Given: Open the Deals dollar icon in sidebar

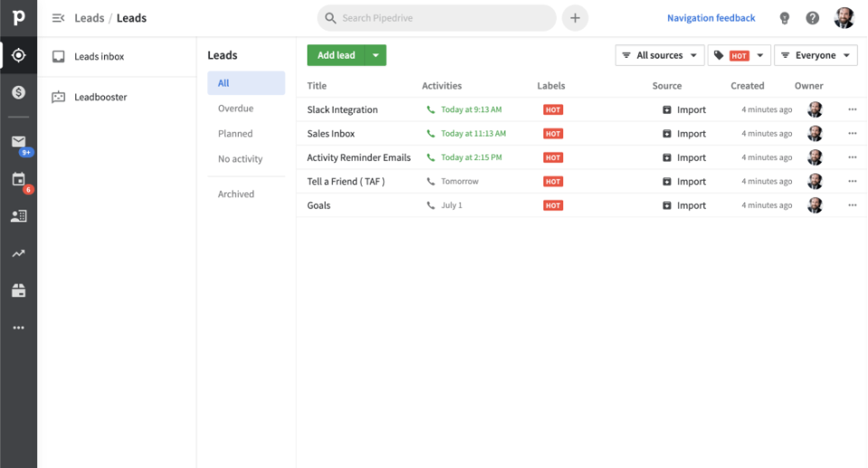Looking at the screenshot, I should (18, 92).
